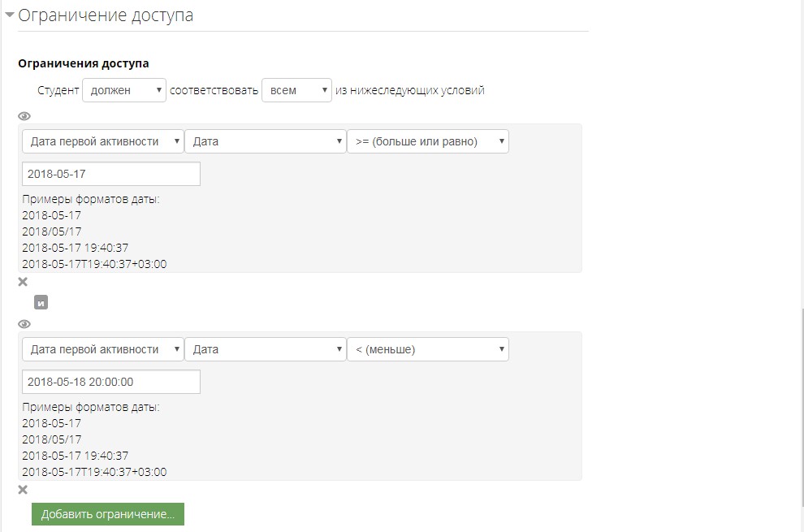Click the bold 'Ограничения доступа' label

tap(84, 63)
